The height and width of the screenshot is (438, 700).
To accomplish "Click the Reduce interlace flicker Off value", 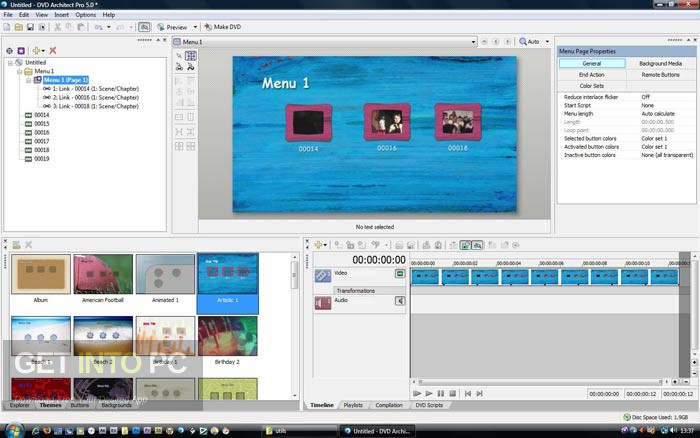I will tap(646, 97).
